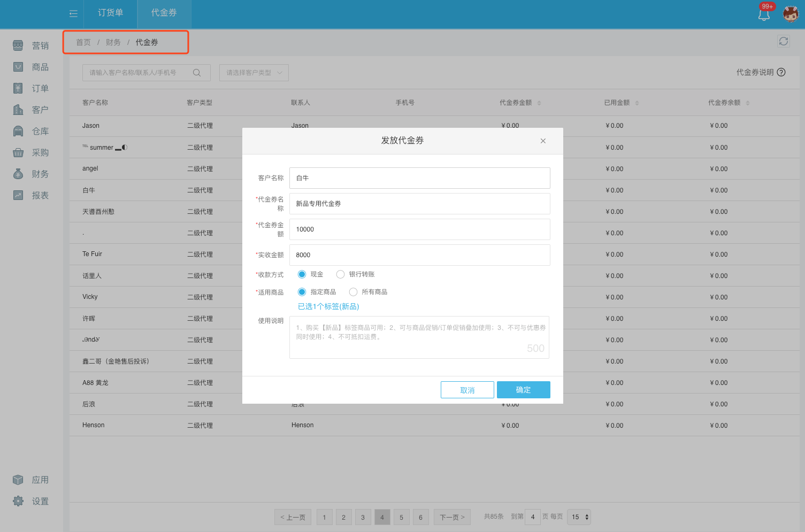The image size is (805, 532).
Task: Click the notification bell icon
Action: [764, 14]
